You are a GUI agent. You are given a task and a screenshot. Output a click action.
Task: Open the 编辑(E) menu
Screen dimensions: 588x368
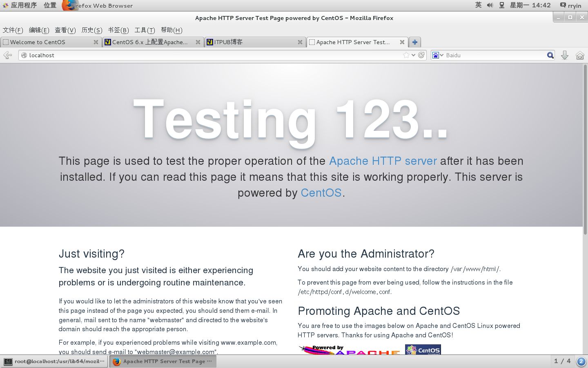pyautogui.click(x=39, y=30)
